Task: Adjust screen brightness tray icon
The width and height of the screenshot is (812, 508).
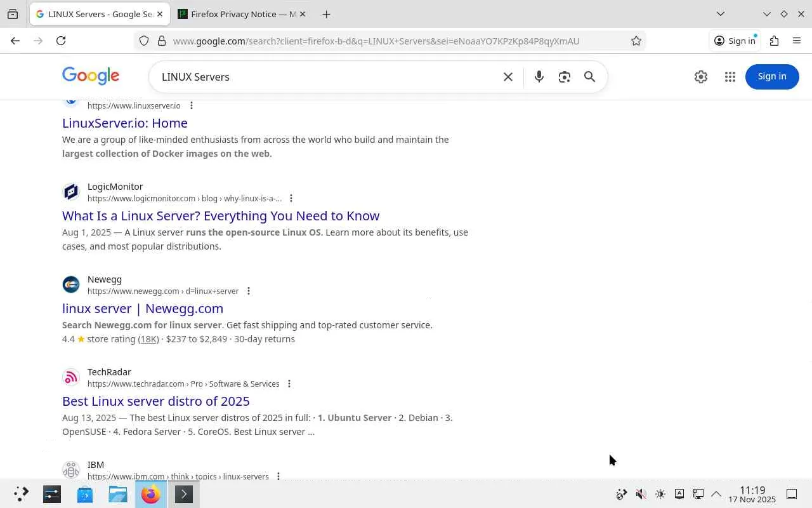Action: [x=660, y=494]
